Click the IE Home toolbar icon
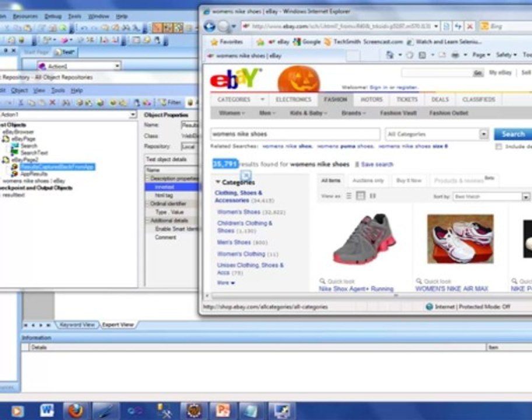The width and height of the screenshot is (532, 420). [390, 55]
